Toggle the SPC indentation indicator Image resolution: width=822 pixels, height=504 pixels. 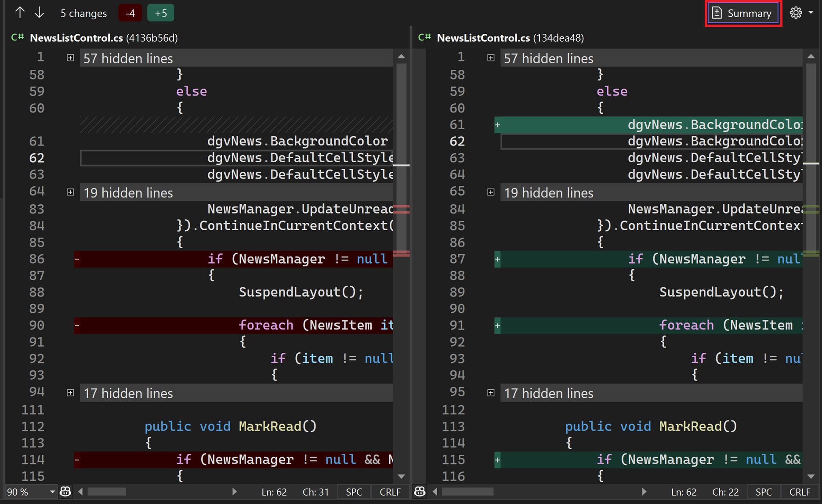pyautogui.click(x=354, y=492)
